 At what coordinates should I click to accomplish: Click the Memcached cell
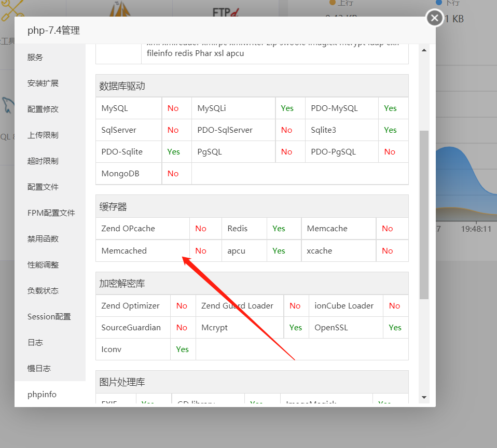[143, 251]
